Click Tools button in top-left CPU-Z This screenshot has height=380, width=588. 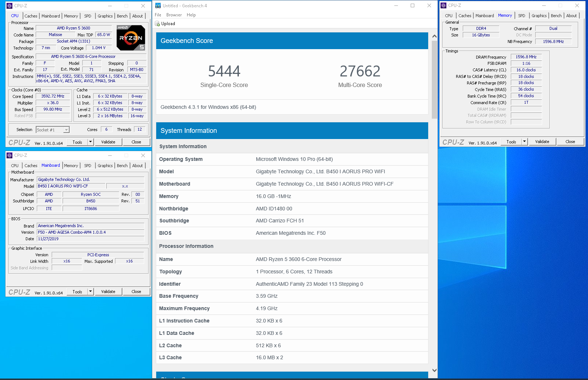point(78,142)
